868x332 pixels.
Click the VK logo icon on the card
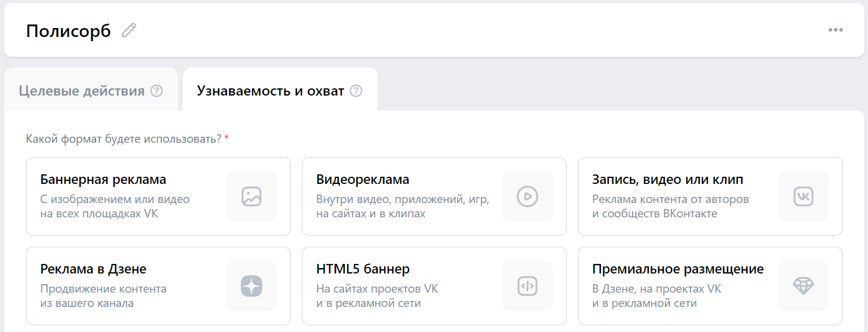(x=803, y=196)
